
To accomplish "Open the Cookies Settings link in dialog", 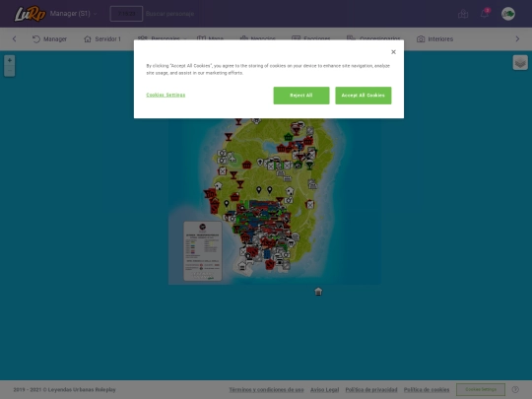I will click(x=166, y=95).
